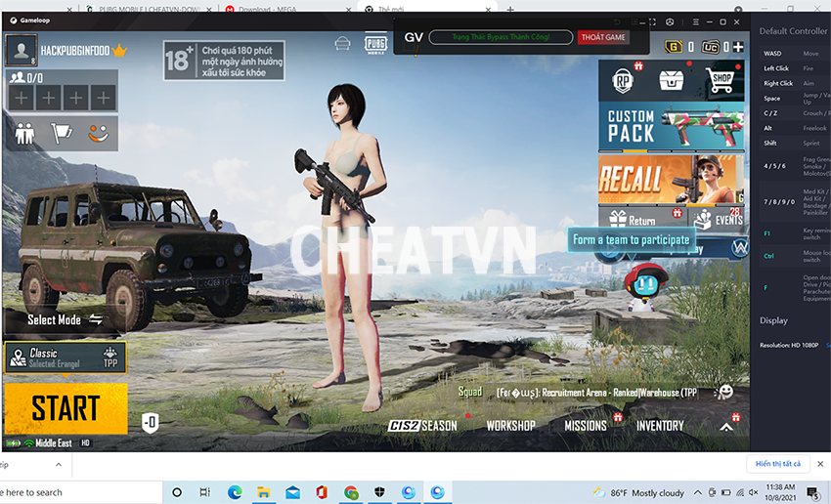Screen dimensions: 831x504
Task: Expand the bottom menu up-arrow chevron
Action: (725, 426)
